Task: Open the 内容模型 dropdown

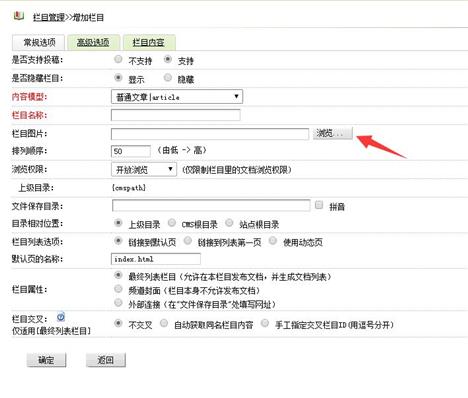Action: coord(177,97)
